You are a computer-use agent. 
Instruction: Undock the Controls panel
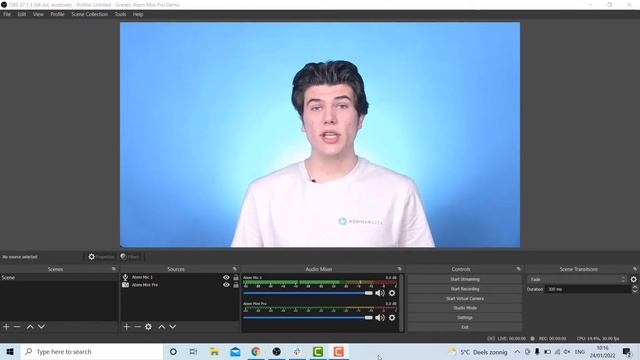point(518,269)
